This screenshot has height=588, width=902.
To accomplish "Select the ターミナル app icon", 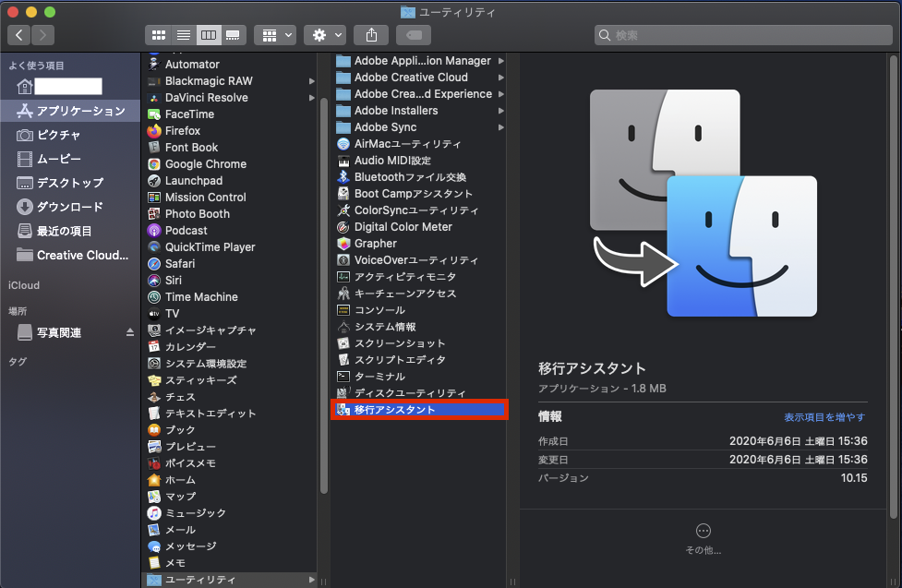I will [343, 377].
